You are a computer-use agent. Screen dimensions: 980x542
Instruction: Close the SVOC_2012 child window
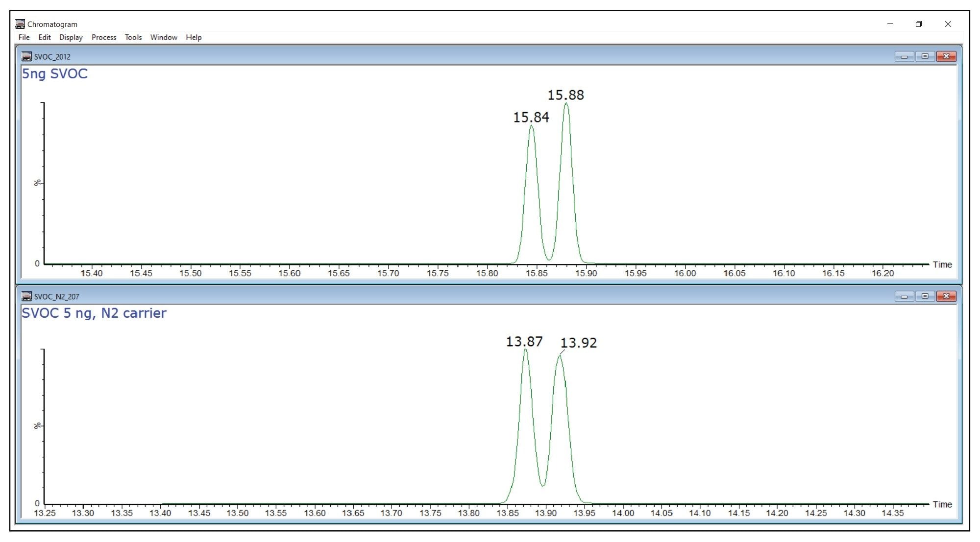pyautogui.click(x=946, y=57)
